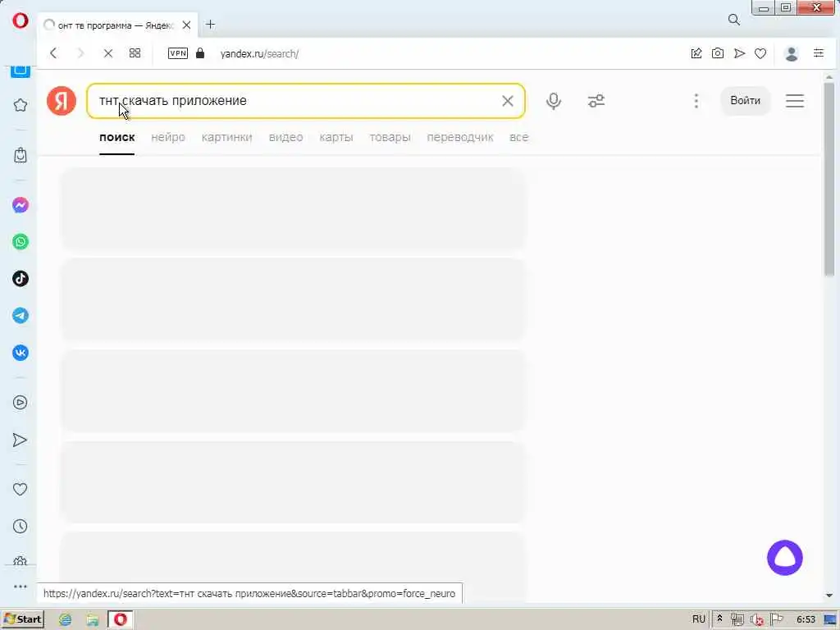This screenshot has height=630, width=840.
Task: Open the Opera profile account icon
Action: coord(792,53)
